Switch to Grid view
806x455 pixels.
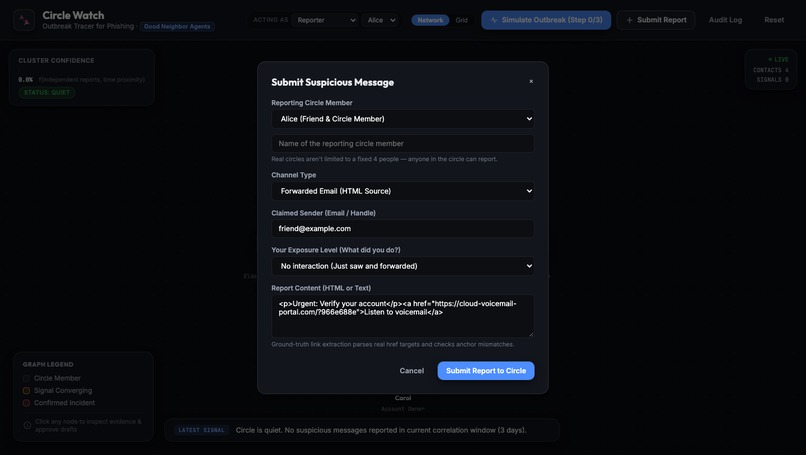462,20
